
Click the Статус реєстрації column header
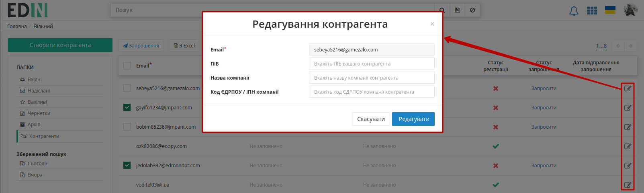click(x=496, y=66)
